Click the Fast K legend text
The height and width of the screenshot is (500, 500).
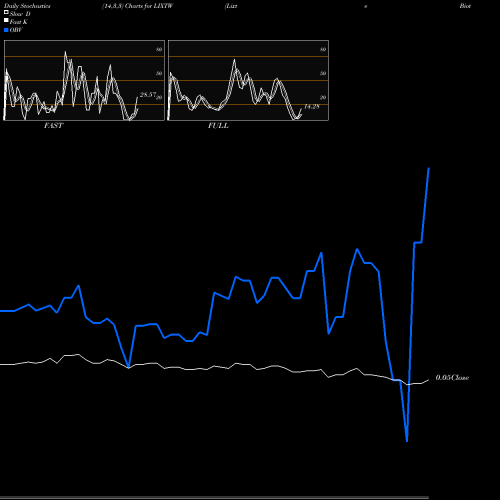pos(19,22)
